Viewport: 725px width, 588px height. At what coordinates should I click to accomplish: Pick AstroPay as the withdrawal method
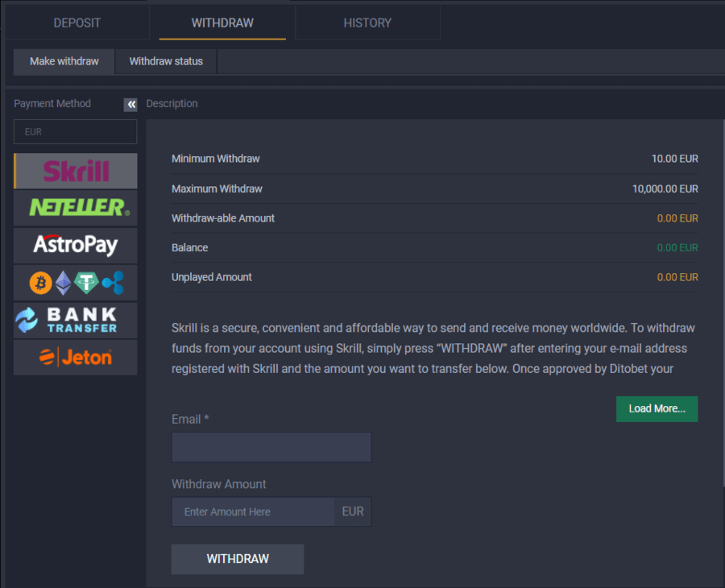[x=76, y=245]
